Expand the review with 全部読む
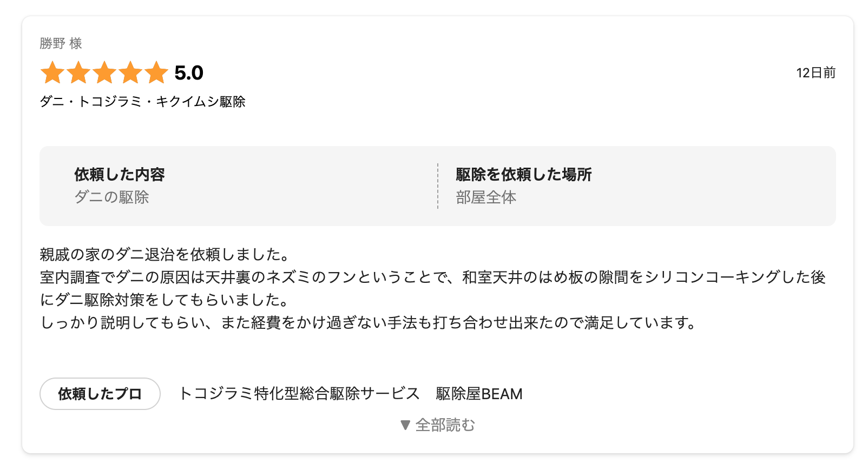The width and height of the screenshot is (868, 463). 444,425
